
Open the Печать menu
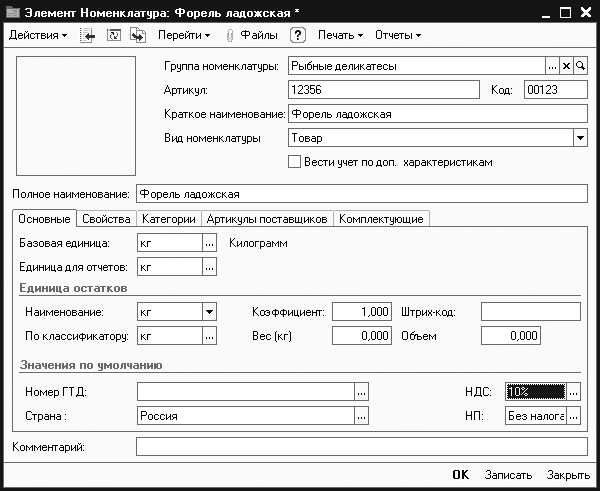coord(341,35)
